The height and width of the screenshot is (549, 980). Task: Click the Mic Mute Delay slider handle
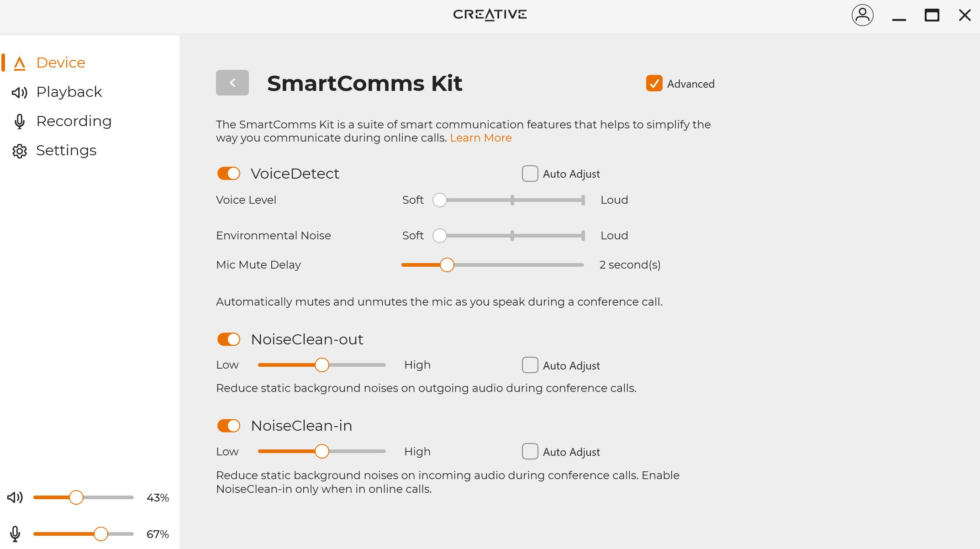click(x=447, y=265)
